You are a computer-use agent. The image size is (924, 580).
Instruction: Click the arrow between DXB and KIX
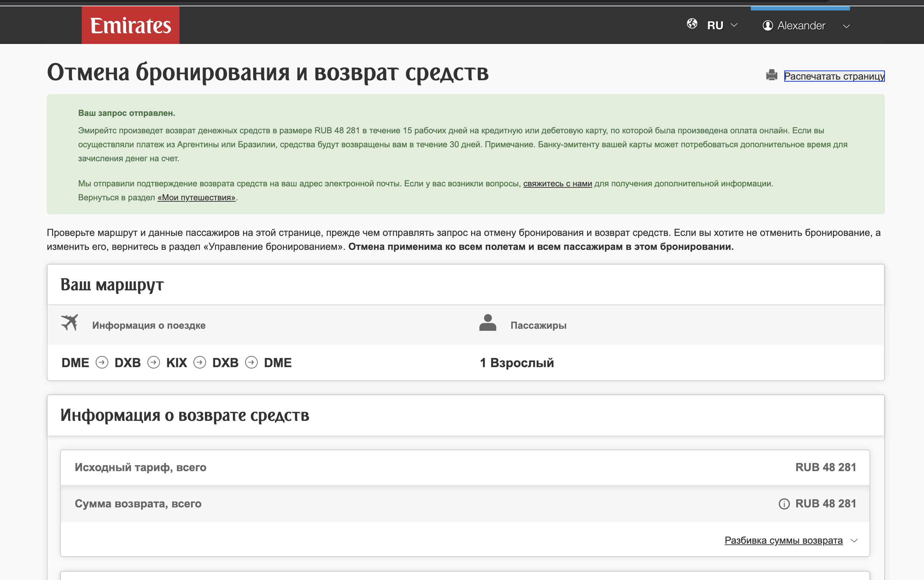[154, 362]
